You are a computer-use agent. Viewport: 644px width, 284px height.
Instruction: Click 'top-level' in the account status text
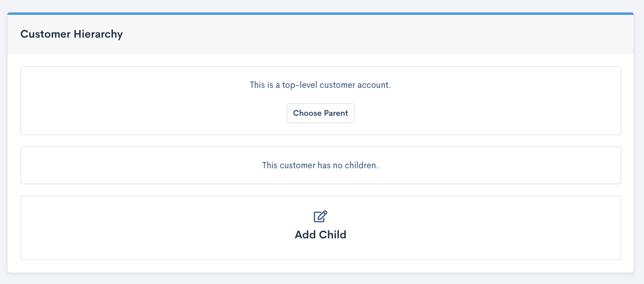[x=298, y=85]
